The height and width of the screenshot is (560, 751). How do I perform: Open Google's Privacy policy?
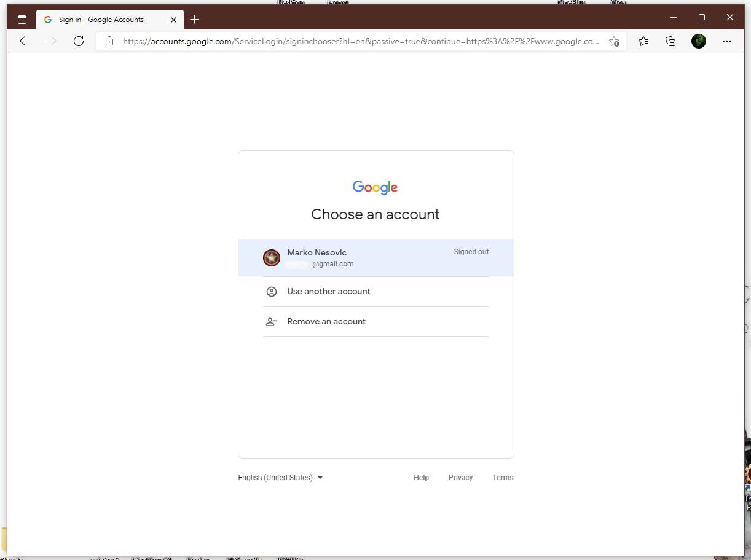coord(460,477)
